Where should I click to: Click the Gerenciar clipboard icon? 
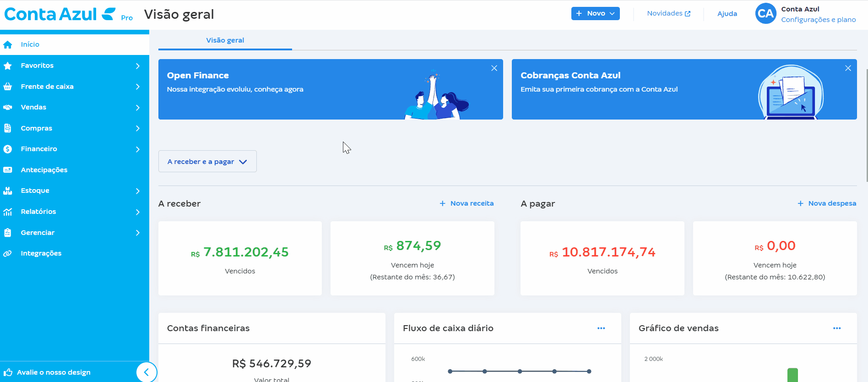coord(8,233)
